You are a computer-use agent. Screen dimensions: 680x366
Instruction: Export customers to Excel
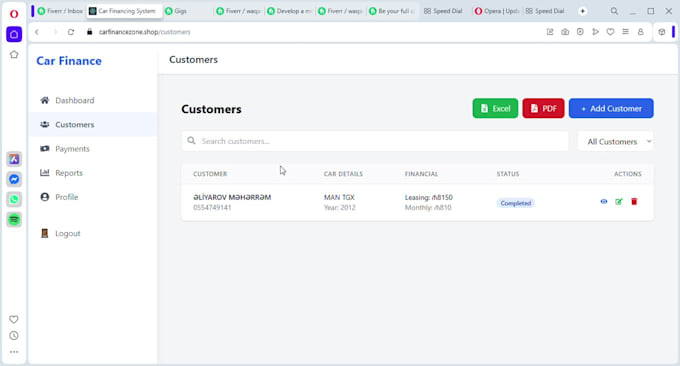[495, 108]
